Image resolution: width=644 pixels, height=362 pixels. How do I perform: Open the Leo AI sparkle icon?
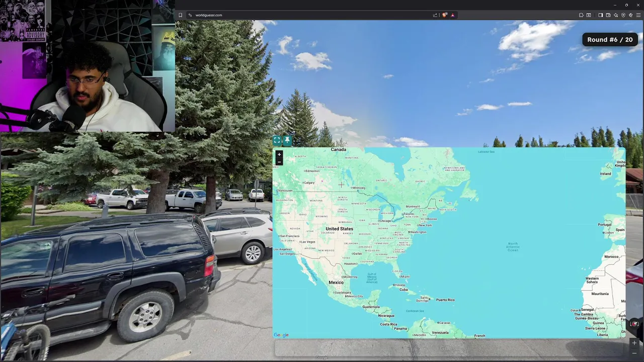pos(616,15)
